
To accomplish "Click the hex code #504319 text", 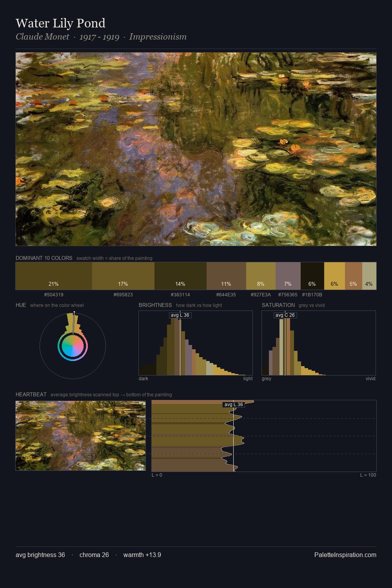I will pyautogui.click(x=54, y=294).
